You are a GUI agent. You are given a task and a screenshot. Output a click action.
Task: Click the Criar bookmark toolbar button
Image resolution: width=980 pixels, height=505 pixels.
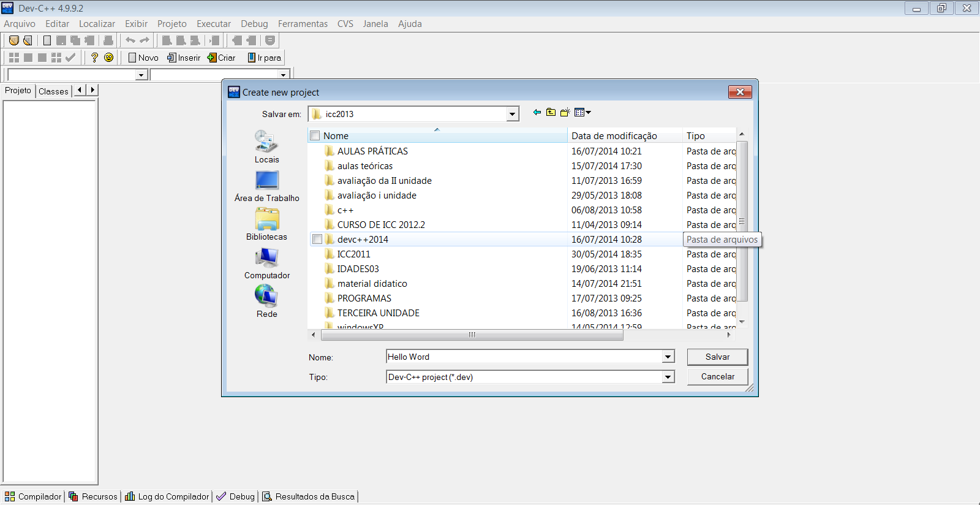click(221, 58)
